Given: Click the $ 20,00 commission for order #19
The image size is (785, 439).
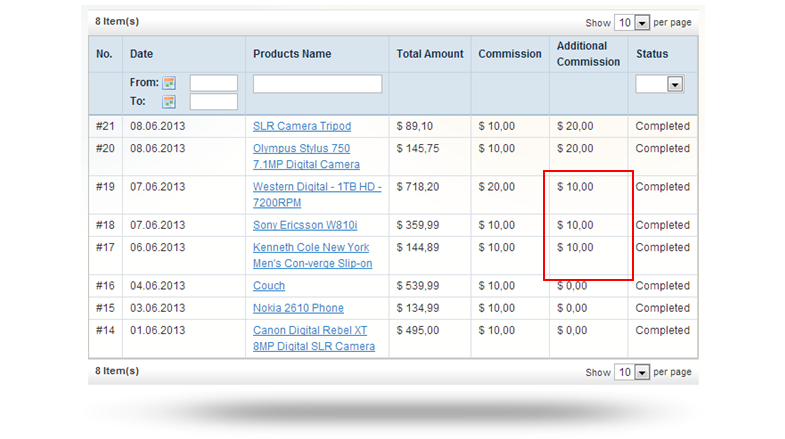Looking at the screenshot, I should pos(496,187).
